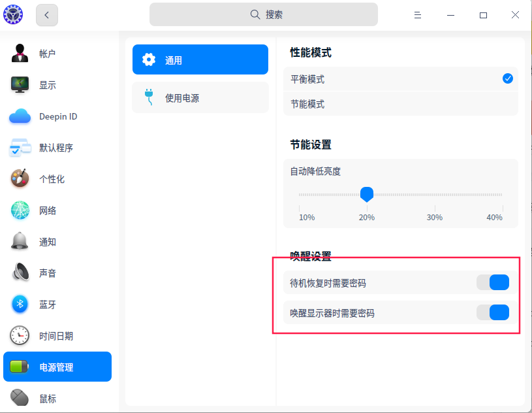Click the 唤醒显示器时需要密码 label
This screenshot has height=413, width=532.
pos(332,313)
